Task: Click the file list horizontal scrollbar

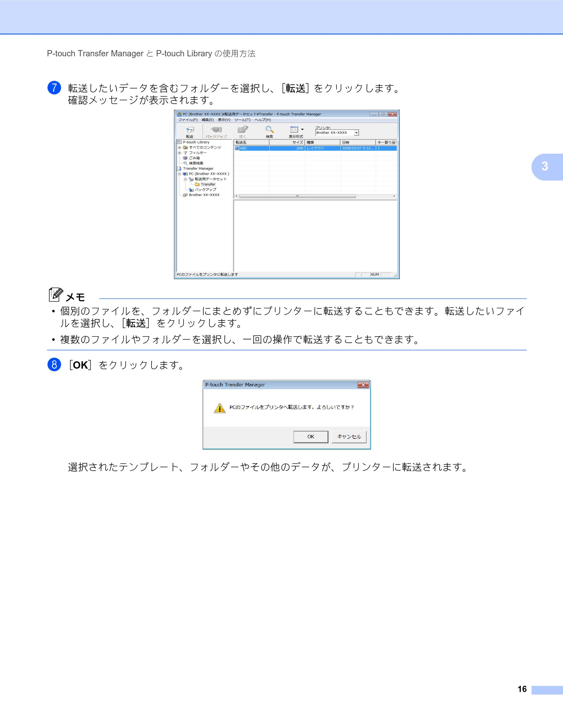Action: tap(297, 196)
